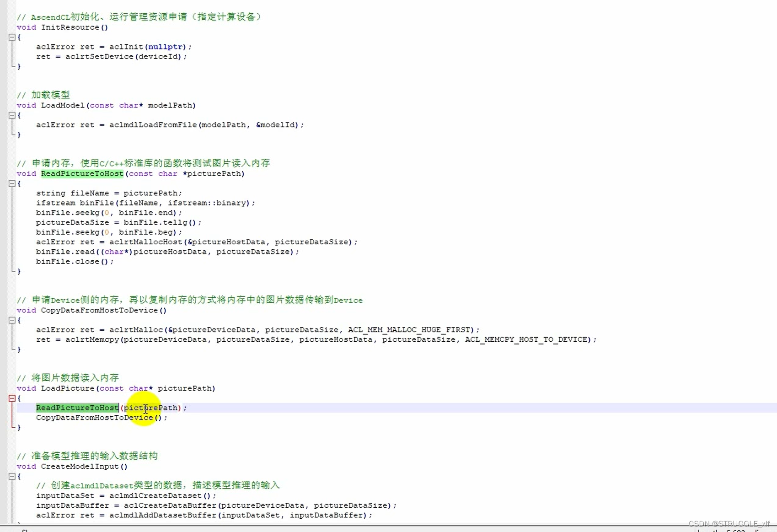
Task: Click the binFile.read line
Action: pyautogui.click(x=167, y=252)
